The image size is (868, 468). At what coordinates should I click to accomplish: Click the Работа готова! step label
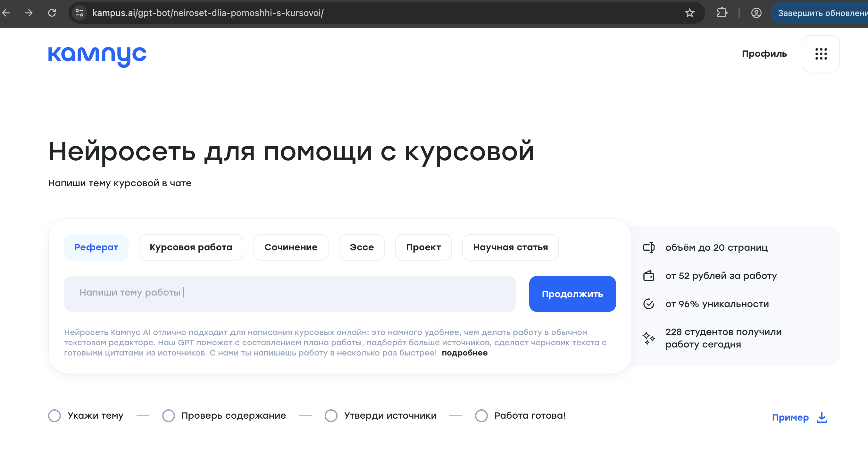[530, 416]
